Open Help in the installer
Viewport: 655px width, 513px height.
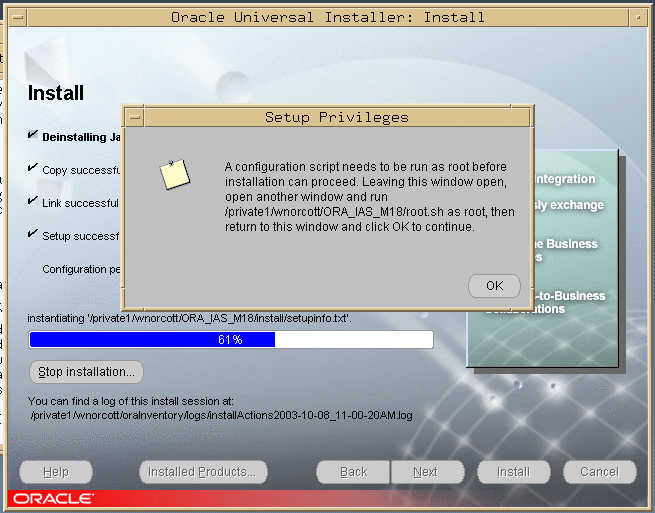pos(56,472)
